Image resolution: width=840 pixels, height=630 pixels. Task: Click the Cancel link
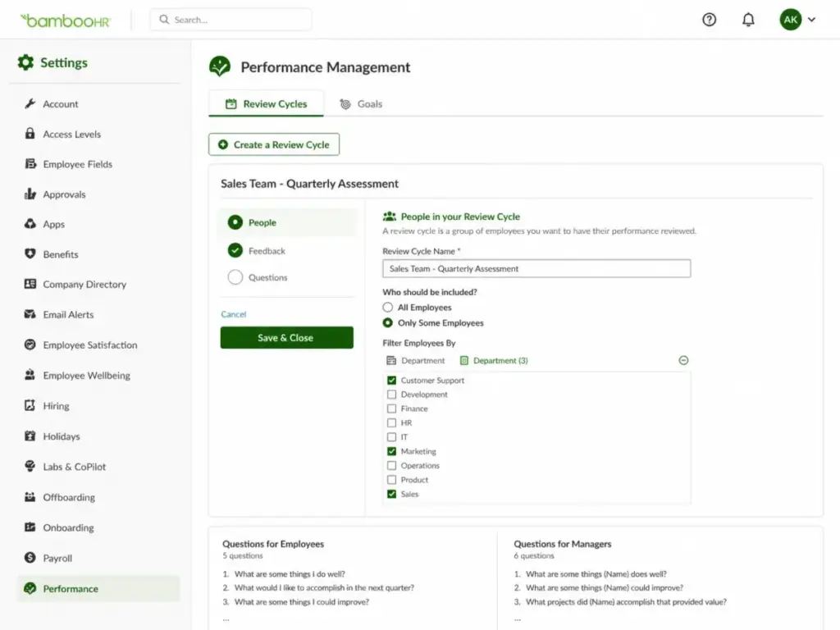pyautogui.click(x=234, y=314)
